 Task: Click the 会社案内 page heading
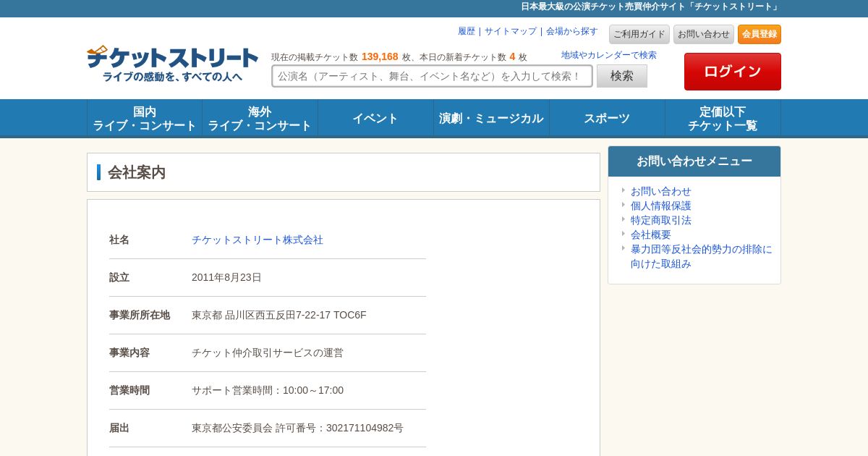click(137, 172)
